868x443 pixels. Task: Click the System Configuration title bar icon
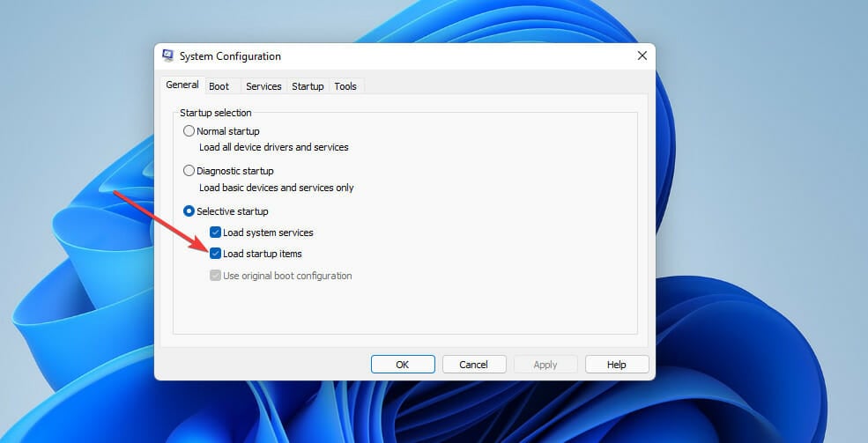point(167,56)
